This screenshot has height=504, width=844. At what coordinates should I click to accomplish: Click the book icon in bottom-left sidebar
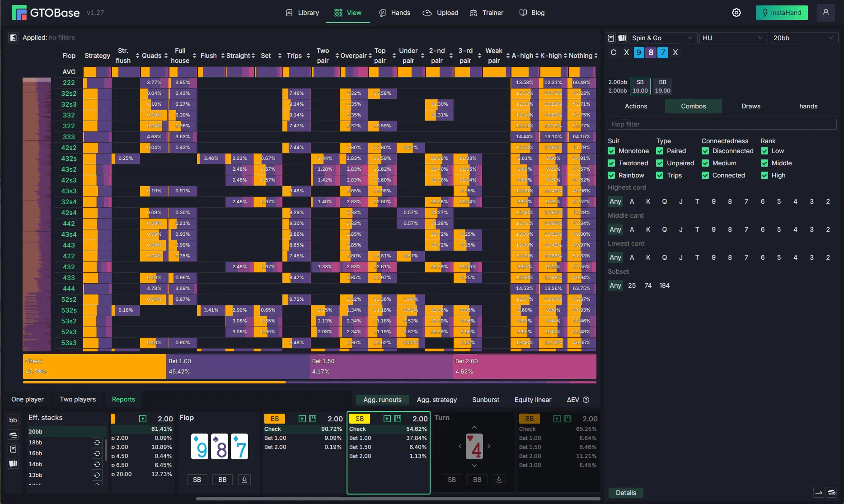(x=13, y=449)
